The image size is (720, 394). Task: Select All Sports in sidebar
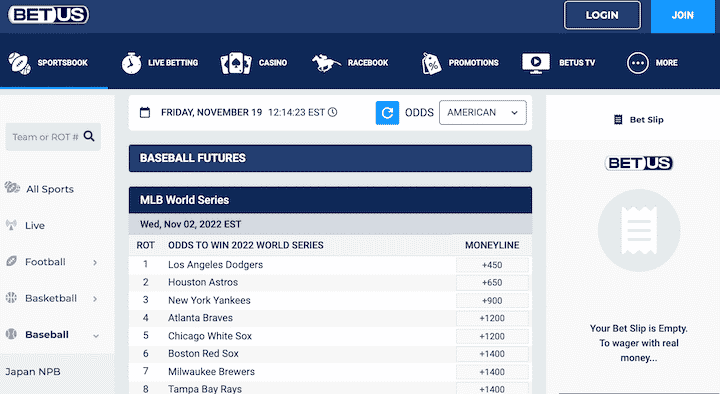click(50, 189)
